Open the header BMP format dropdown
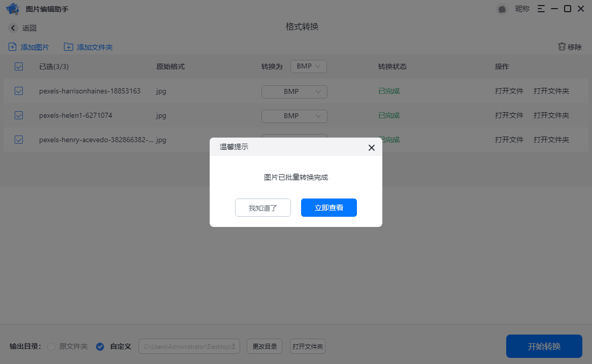592x364 pixels. coord(308,66)
